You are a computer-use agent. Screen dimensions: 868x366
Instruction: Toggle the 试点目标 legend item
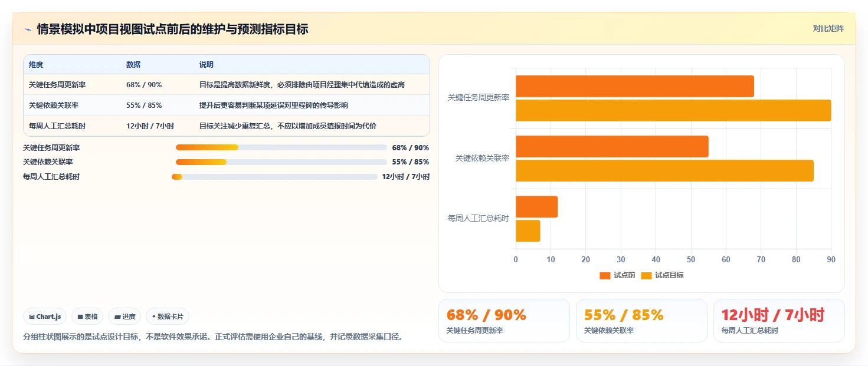[662, 275]
